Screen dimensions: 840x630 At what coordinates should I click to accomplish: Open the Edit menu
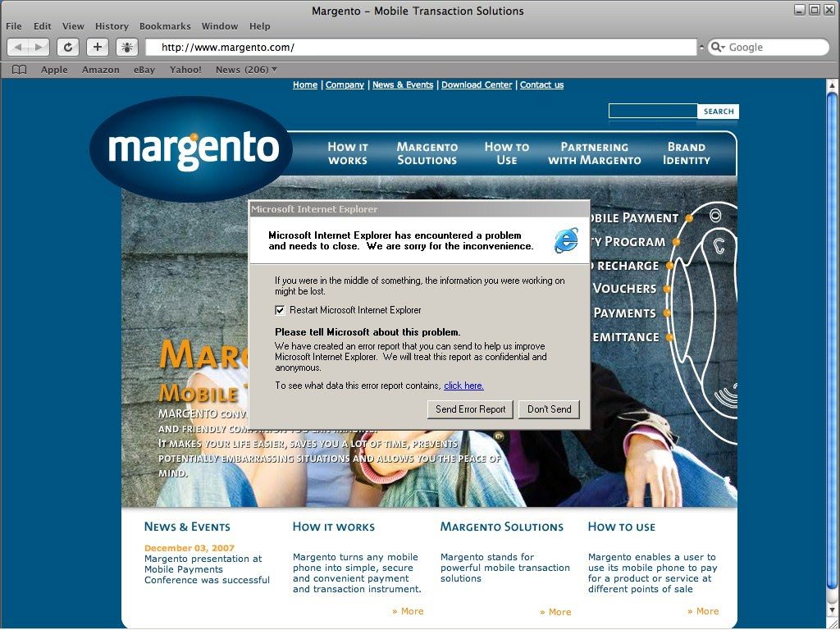[x=43, y=26]
